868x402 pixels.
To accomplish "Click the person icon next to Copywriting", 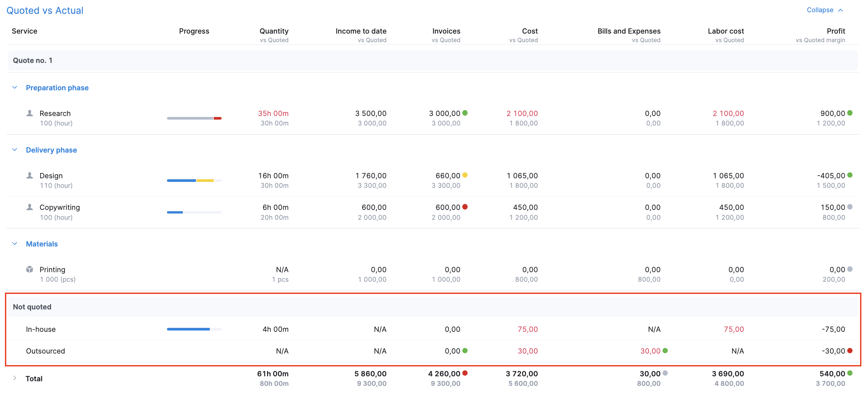I will [x=30, y=207].
